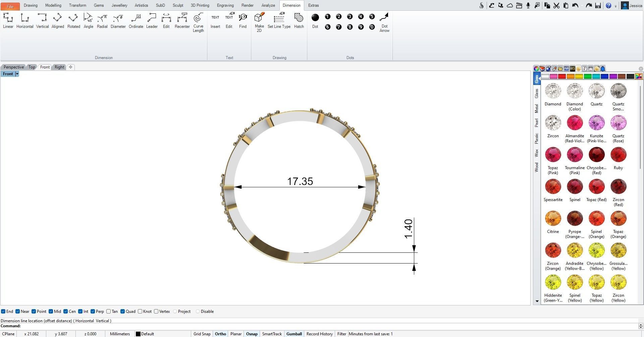This screenshot has height=337, width=644.
Task: Toggle the Near osnap checkbox
Action: point(18,311)
